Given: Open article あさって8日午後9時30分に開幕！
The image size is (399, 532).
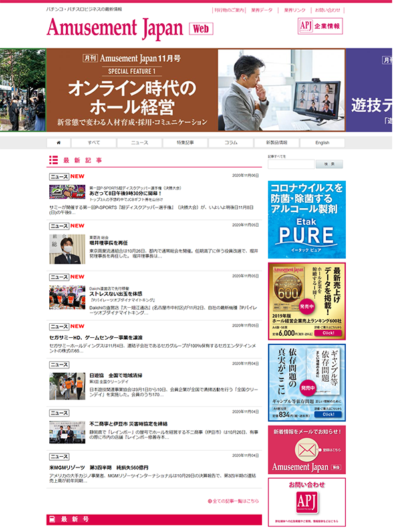Looking at the screenshot, I should coord(126,194).
